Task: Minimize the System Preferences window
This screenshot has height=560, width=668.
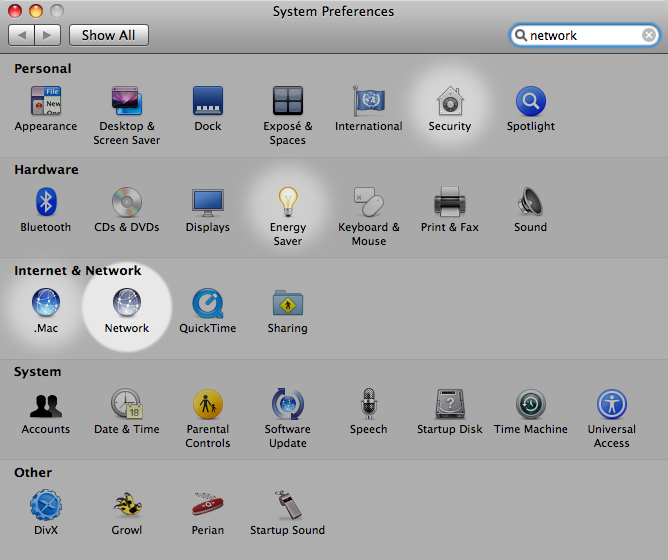Action: (36, 11)
